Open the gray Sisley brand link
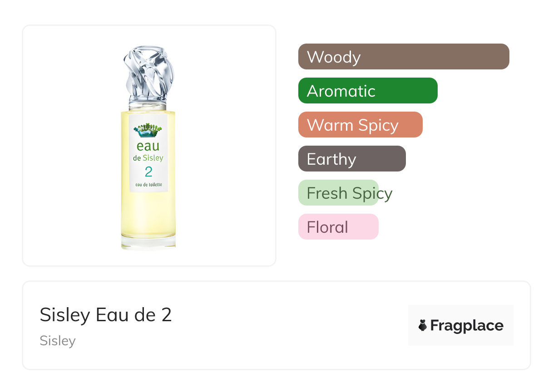The width and height of the screenshot is (553, 392). coord(58,341)
